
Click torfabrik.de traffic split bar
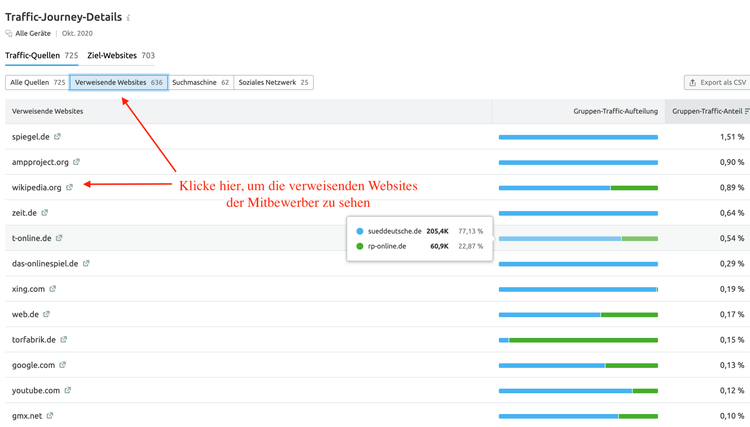coord(578,340)
